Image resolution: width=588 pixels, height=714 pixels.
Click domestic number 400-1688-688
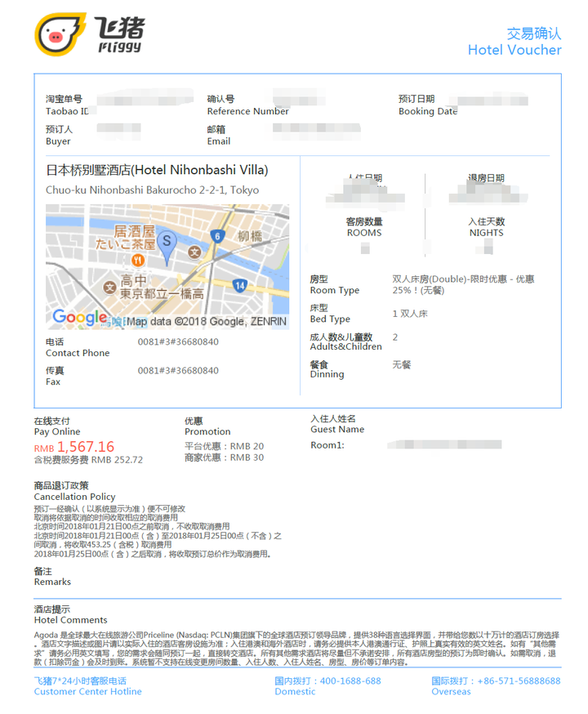coord(350,681)
